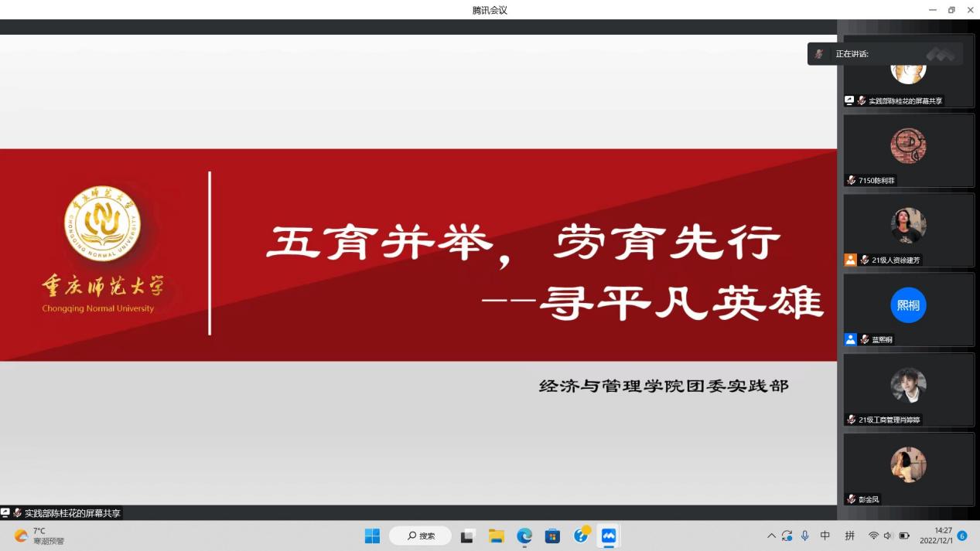
Task: Toggle the 中 input language indicator
Action: (825, 536)
